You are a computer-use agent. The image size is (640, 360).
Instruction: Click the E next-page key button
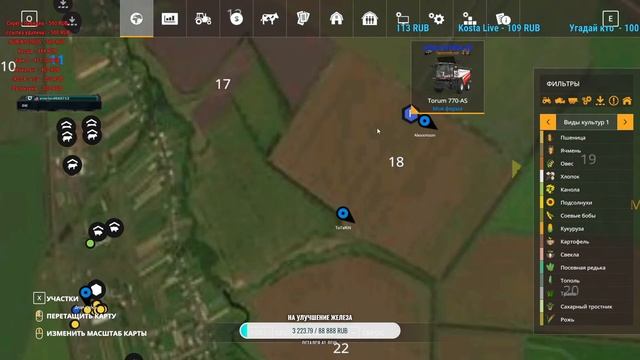610,19
